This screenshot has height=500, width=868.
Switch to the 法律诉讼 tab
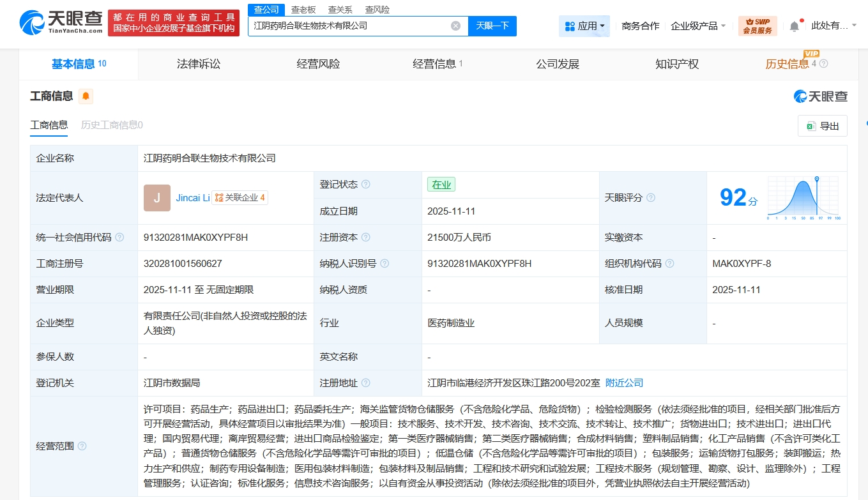[198, 64]
